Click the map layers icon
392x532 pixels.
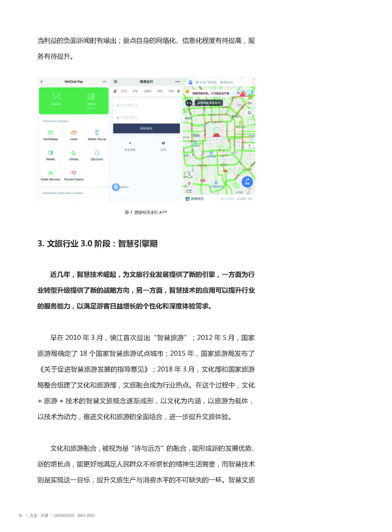click(x=249, y=113)
